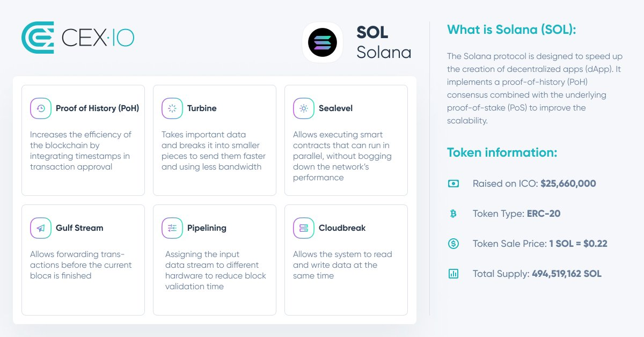Click the 494,519,162 SOL supply value
644x337 pixels.
567,274
